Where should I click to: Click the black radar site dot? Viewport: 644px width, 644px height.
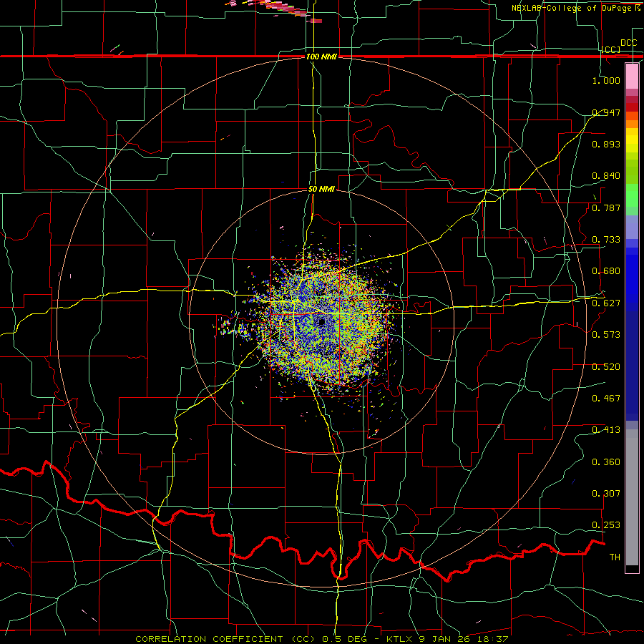(321, 321)
